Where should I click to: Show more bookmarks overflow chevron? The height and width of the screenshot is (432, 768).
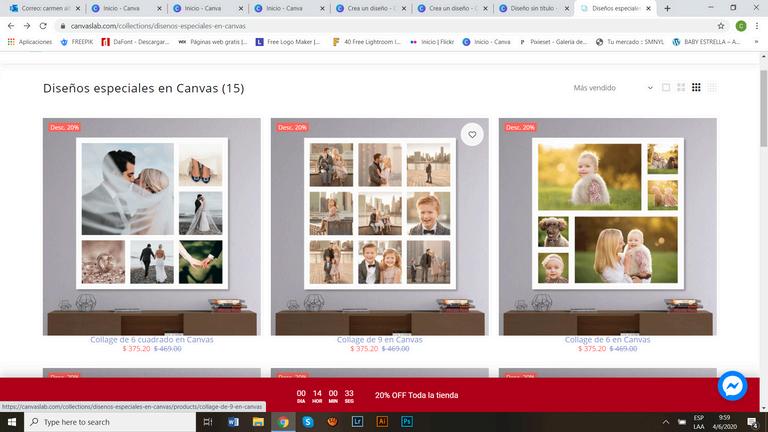[x=757, y=42]
